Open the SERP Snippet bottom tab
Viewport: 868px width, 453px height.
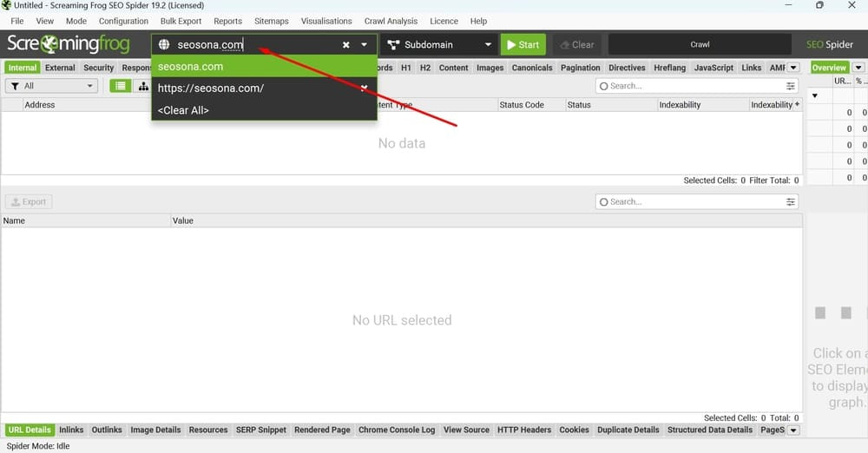pos(261,430)
